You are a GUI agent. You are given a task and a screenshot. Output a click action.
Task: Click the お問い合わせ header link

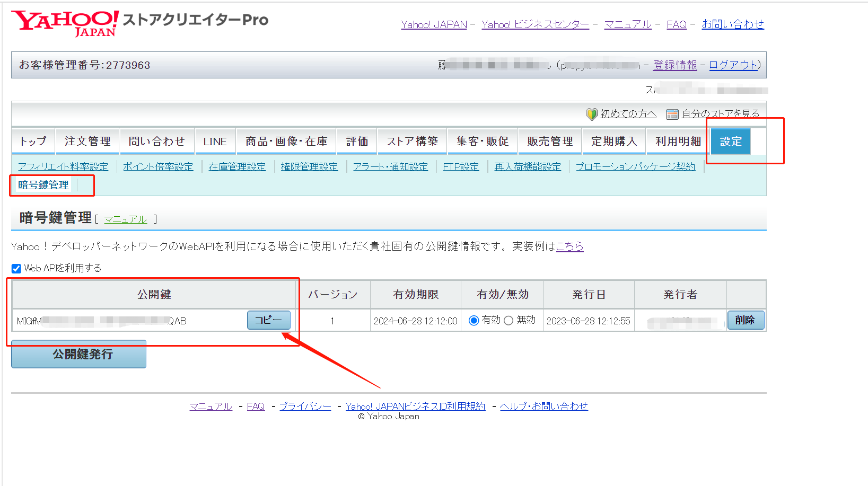tap(733, 24)
